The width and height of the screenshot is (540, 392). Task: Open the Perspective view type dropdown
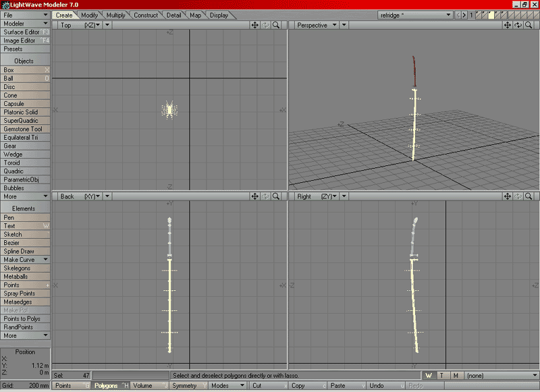pos(317,25)
